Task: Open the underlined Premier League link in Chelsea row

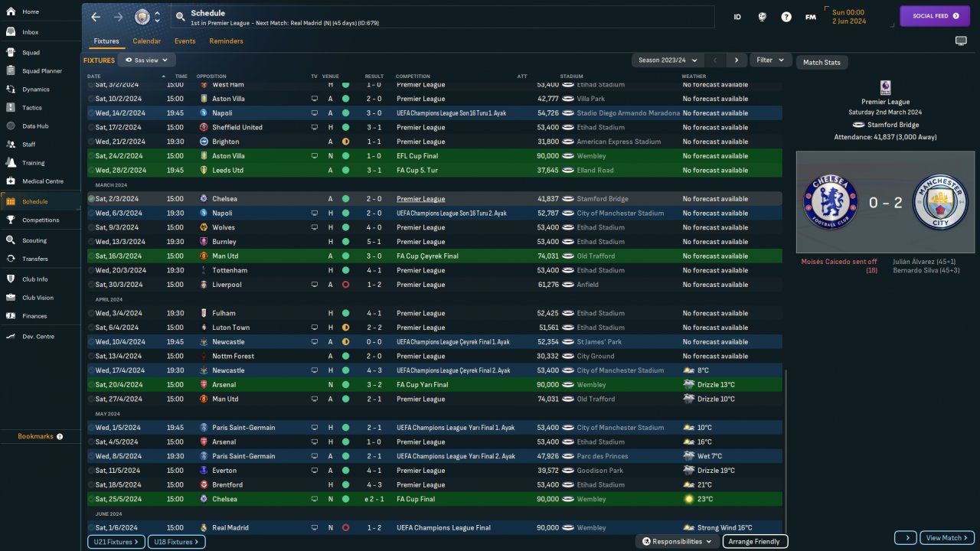Action: coord(420,199)
